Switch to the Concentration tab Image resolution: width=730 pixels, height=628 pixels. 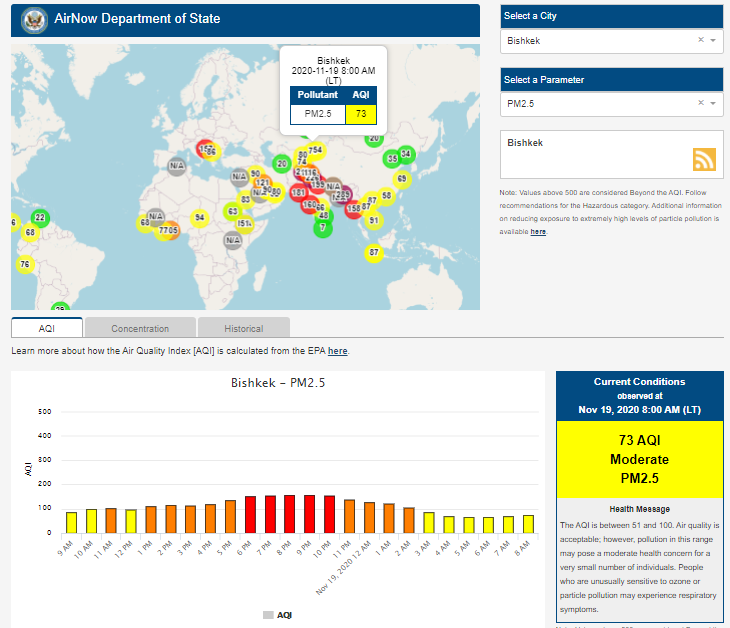pos(140,328)
